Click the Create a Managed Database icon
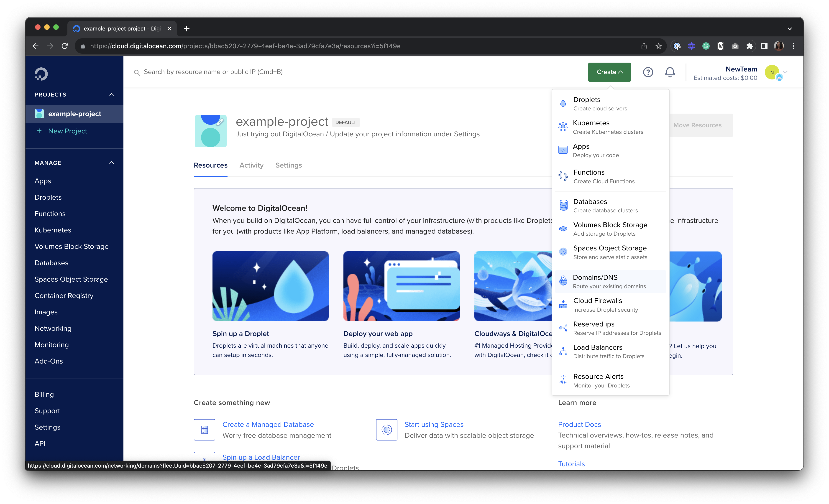The width and height of the screenshot is (829, 504). click(x=204, y=429)
